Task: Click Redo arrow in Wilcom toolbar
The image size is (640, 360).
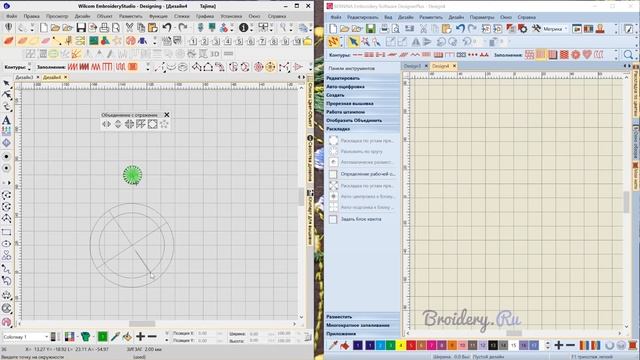Action: 182,28
